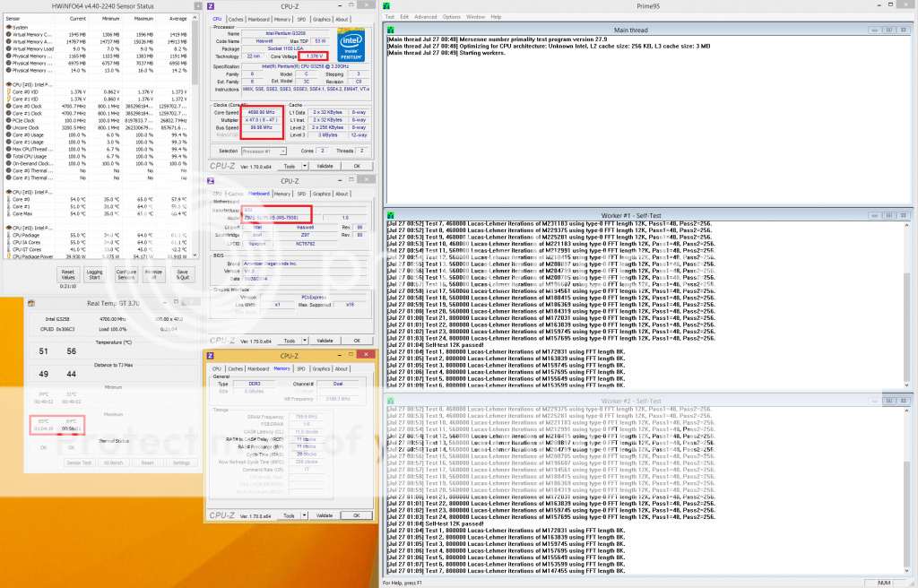Click HWiNFO Reset Values button
The width and height of the screenshot is (918, 588).
[68, 274]
